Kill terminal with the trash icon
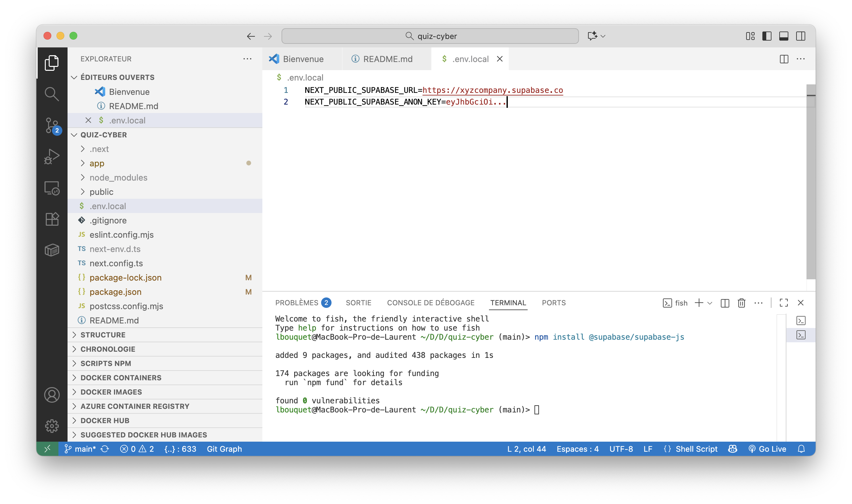 pos(741,303)
